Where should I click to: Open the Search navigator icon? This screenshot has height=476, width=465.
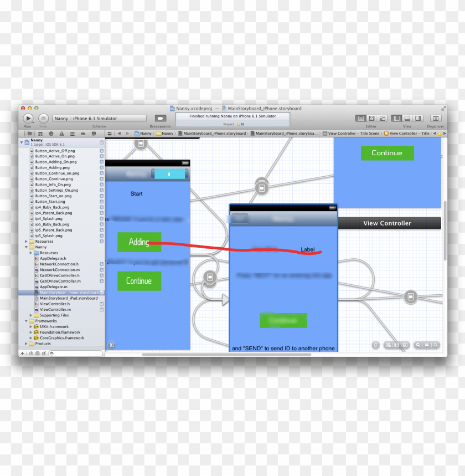(x=51, y=134)
